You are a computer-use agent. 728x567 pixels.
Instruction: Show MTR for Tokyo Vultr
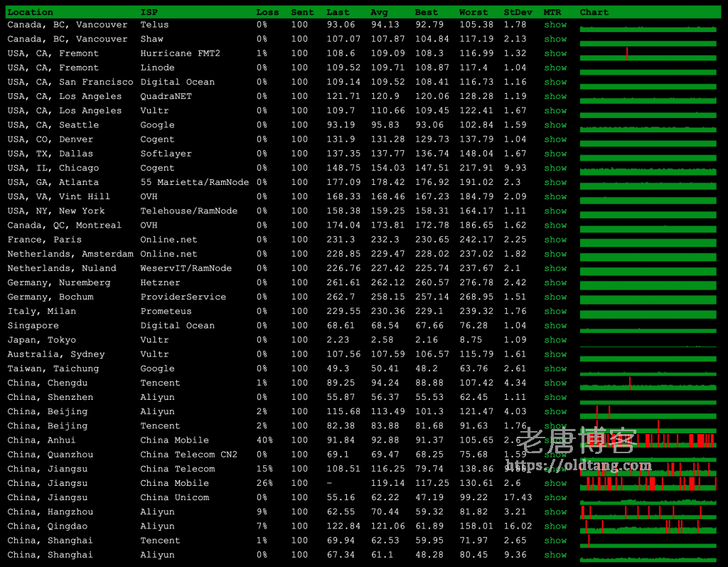point(555,340)
